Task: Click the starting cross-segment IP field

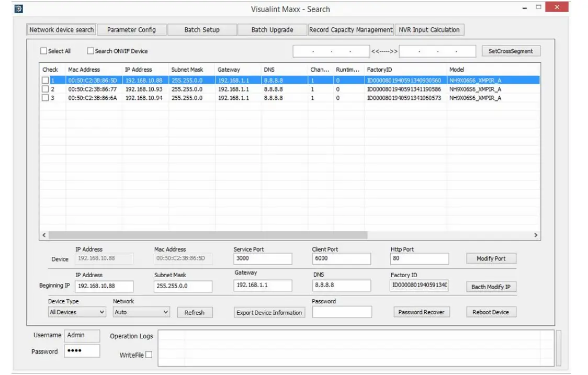Action: 331,51
